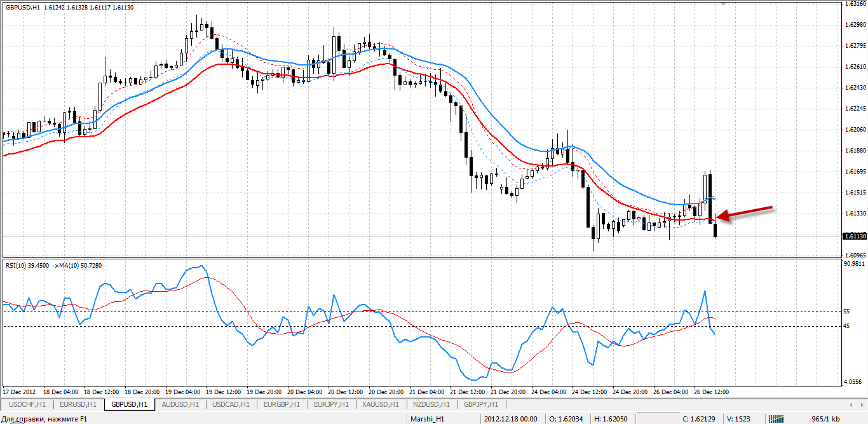Click the 965/1 kb traffic indicator
The width and height of the screenshot is (868, 424).
click(826, 419)
